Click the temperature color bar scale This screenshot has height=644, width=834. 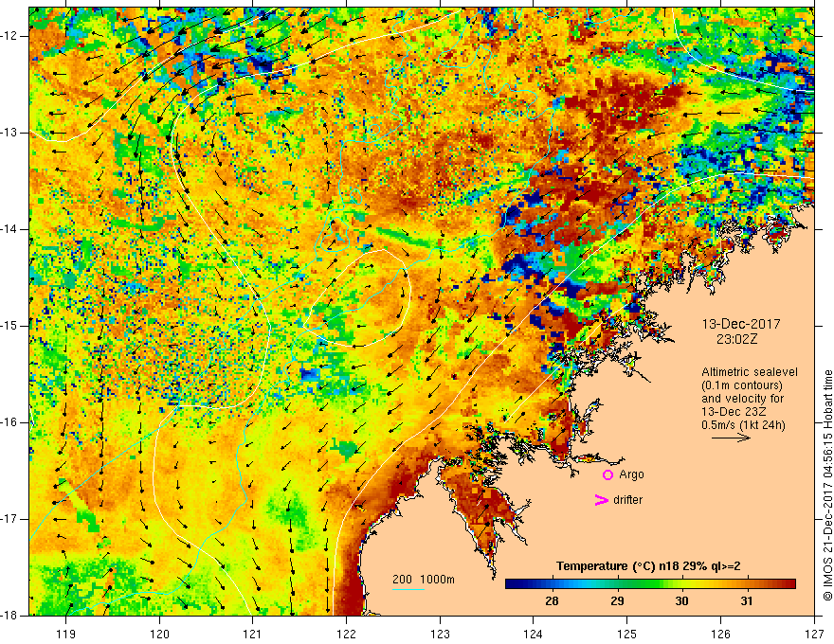pos(650,584)
